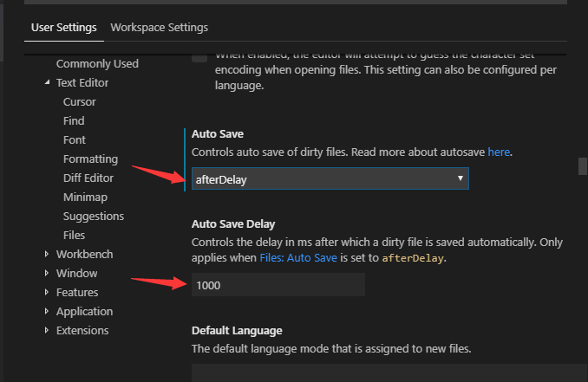The height and width of the screenshot is (382, 588).
Task: Open the autosave 'here' link
Action: pos(499,152)
